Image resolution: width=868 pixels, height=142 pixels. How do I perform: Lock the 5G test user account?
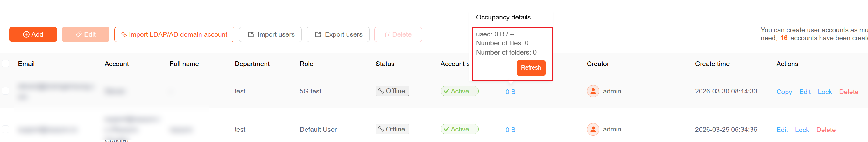(x=824, y=92)
